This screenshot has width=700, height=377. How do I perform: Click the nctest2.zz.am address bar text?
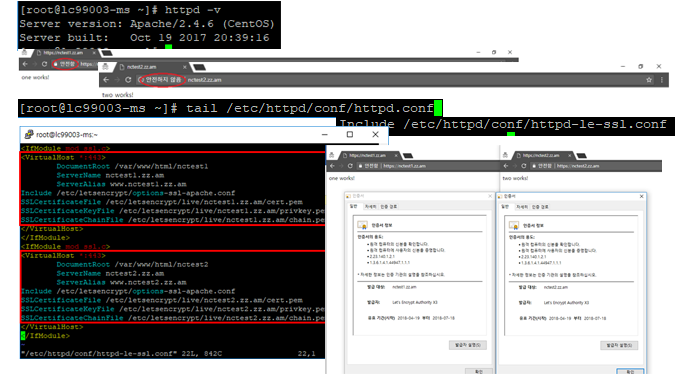tap(204, 80)
